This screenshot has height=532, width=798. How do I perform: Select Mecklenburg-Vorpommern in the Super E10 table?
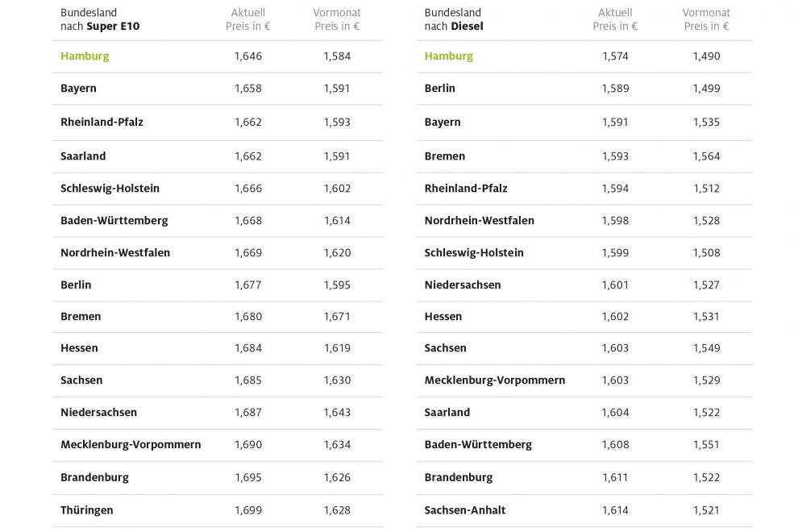[131, 444]
